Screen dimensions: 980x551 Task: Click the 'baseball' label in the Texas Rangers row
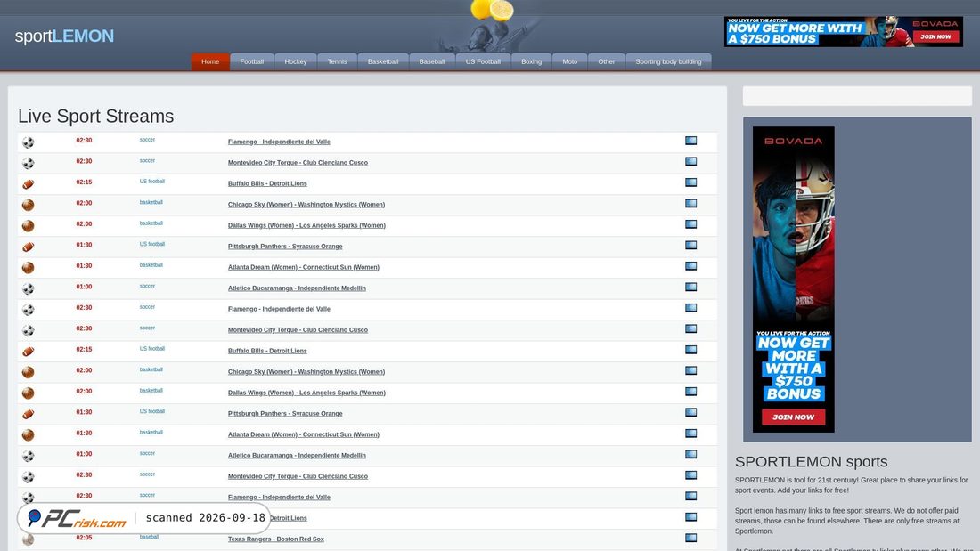[x=149, y=537]
